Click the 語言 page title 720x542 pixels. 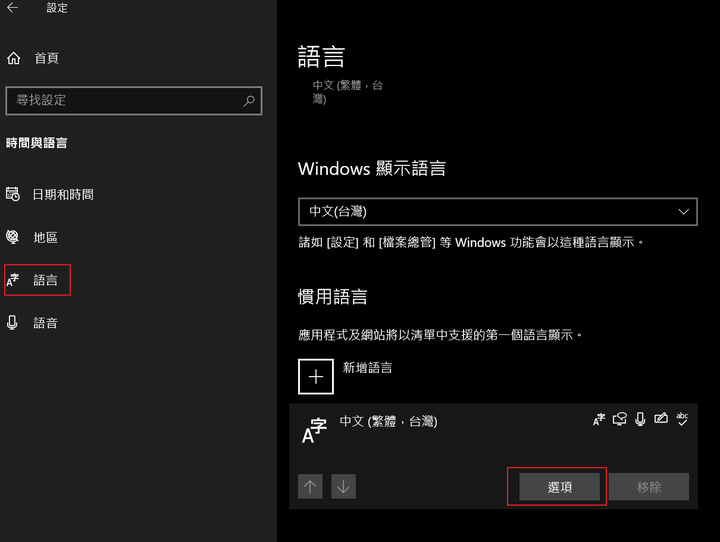coord(321,57)
